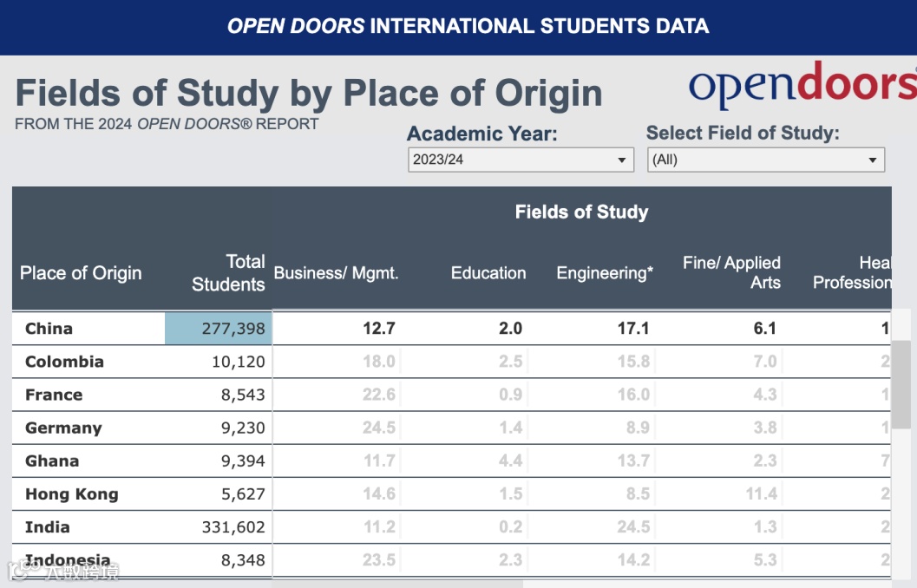This screenshot has width=917, height=588.
Task: Click the Total Students column header
Action: tap(228, 272)
